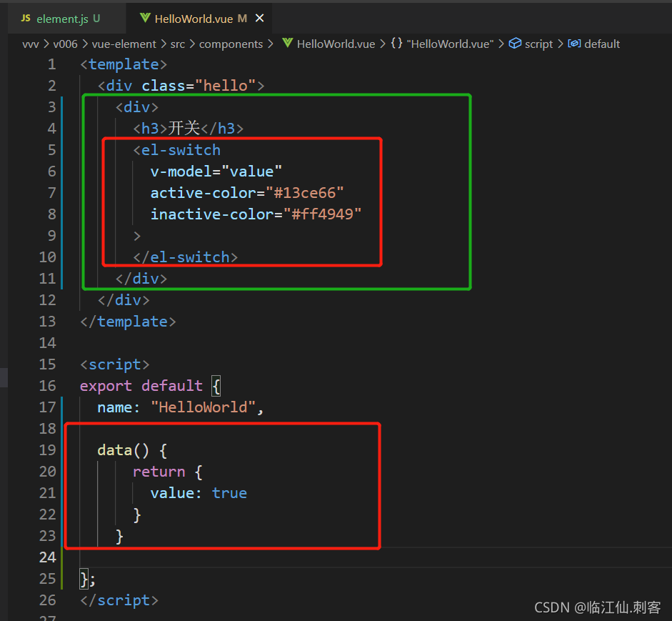Click the h3 开关 heading line
The image size is (672, 621).
coord(188,128)
